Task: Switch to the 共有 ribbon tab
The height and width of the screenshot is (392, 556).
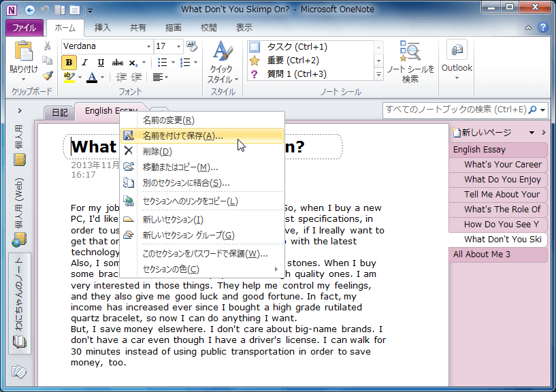Action: click(137, 28)
